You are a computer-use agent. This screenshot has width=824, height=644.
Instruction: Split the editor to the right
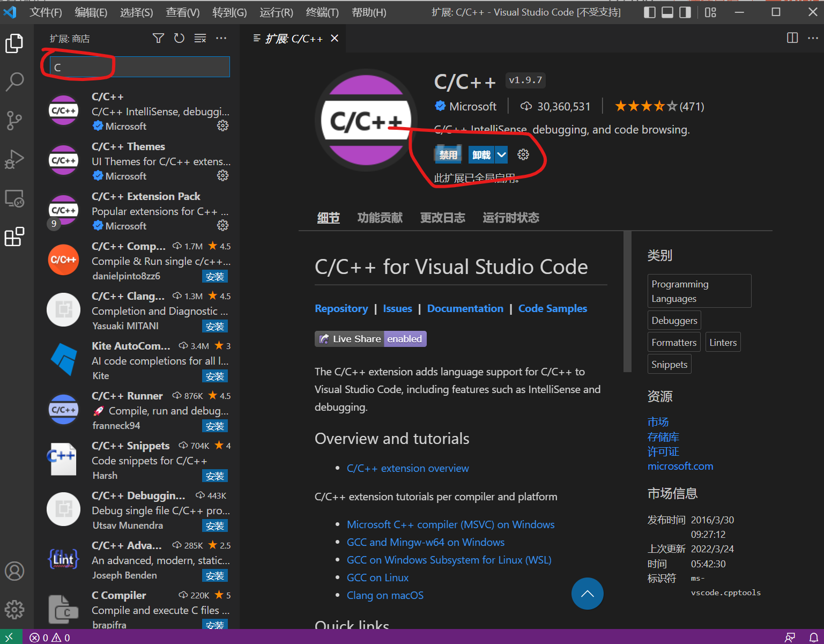[792, 38]
